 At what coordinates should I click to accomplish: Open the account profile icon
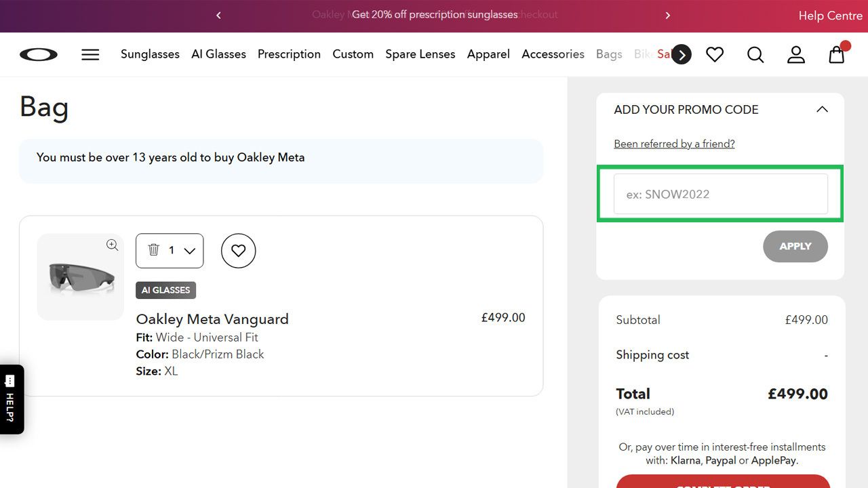click(796, 54)
